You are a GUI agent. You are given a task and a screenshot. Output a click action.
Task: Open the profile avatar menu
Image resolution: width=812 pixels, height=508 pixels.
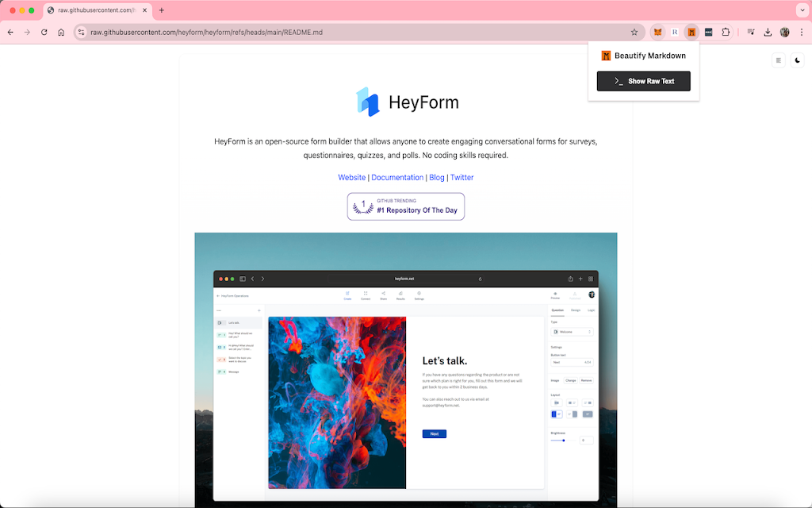(784, 32)
